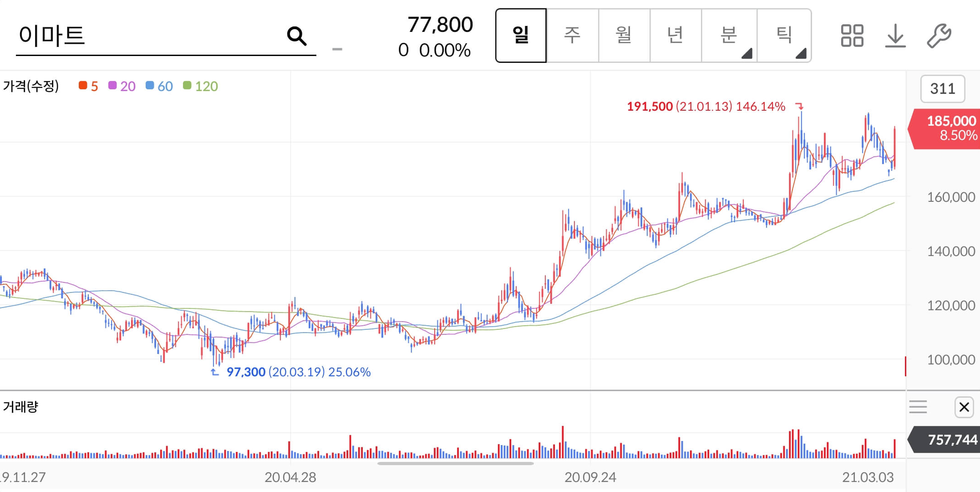Switch to the 월 monthly tab
The width and height of the screenshot is (980, 492).
click(624, 36)
